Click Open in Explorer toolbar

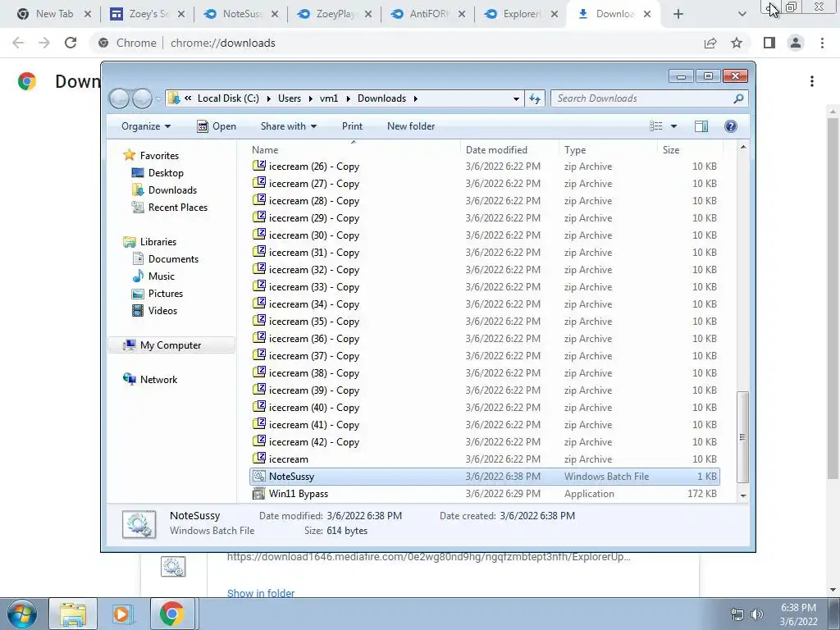(217, 126)
